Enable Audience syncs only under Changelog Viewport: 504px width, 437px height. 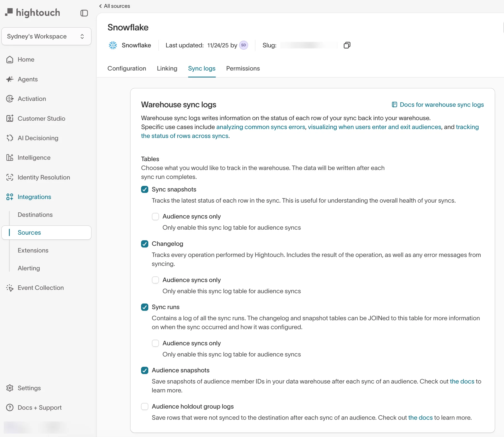155,280
